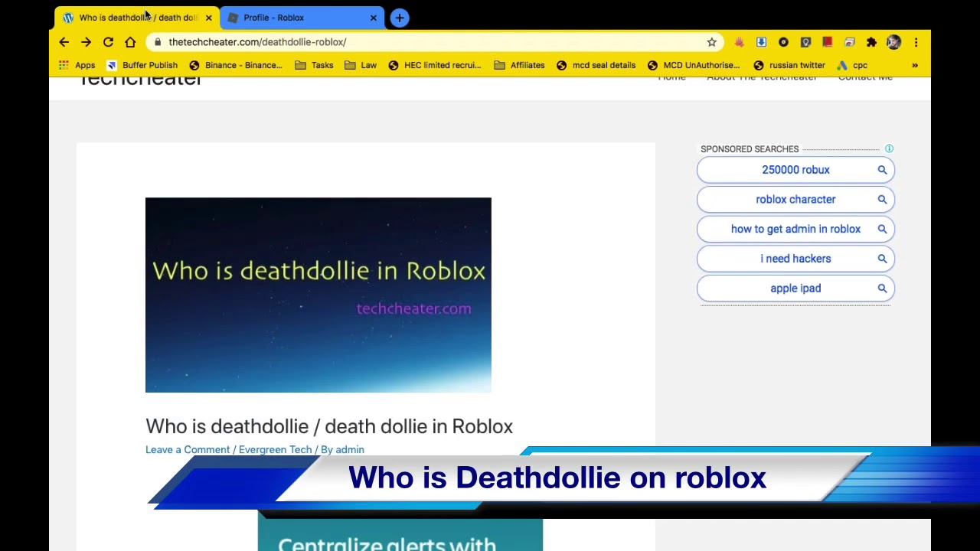Open the russian twitter bookmark
Viewport: 980px width, 551px height.
click(789, 65)
